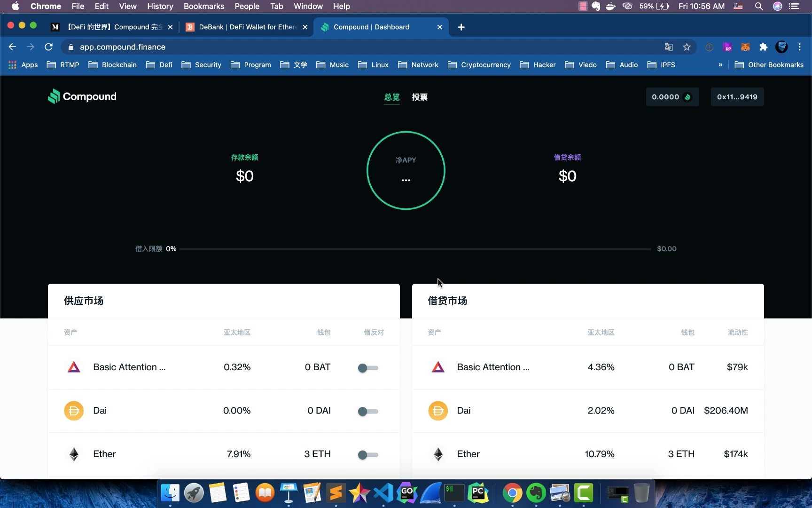Click the Ether icon in borrow market
812x508 pixels.
(438, 454)
